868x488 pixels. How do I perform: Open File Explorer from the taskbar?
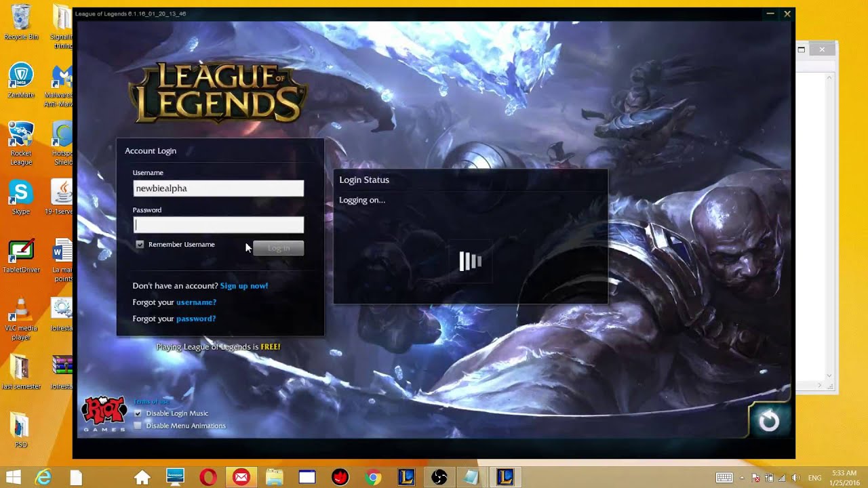pos(274,477)
